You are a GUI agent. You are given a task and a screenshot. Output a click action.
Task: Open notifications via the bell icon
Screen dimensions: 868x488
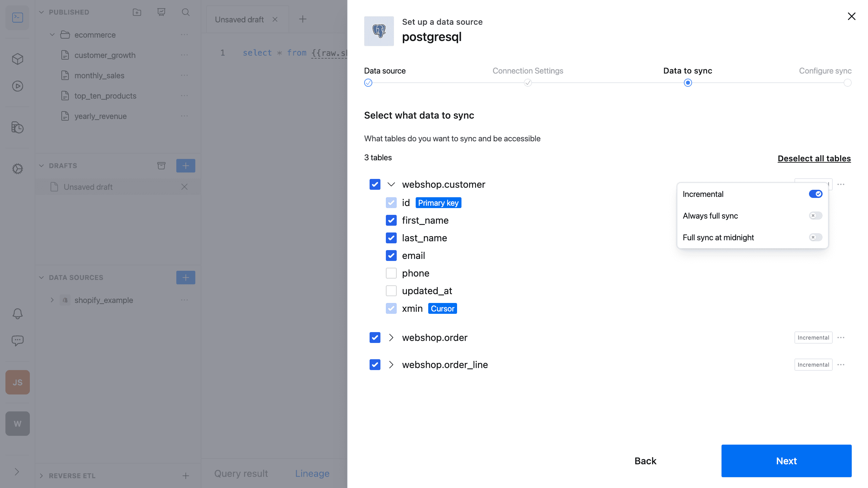[x=17, y=313]
